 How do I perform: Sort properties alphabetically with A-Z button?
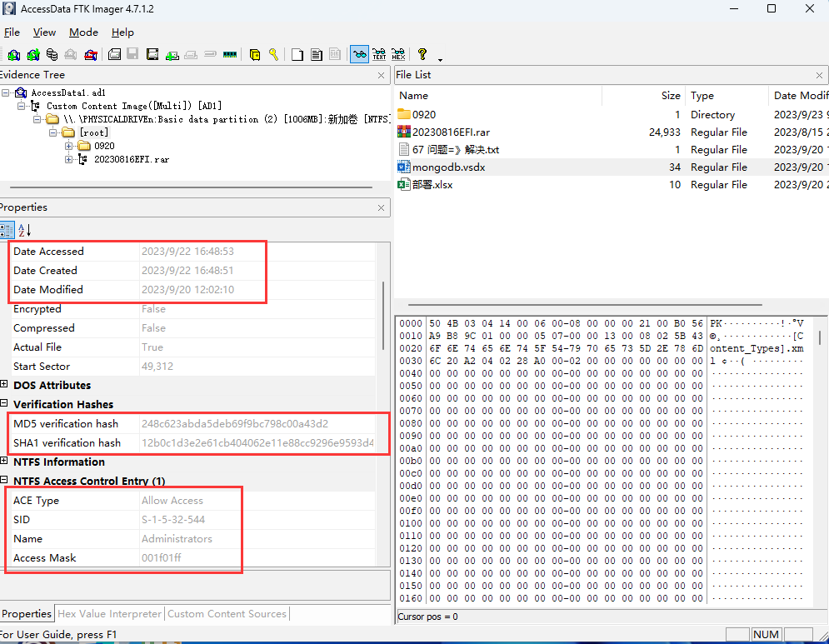click(25, 230)
